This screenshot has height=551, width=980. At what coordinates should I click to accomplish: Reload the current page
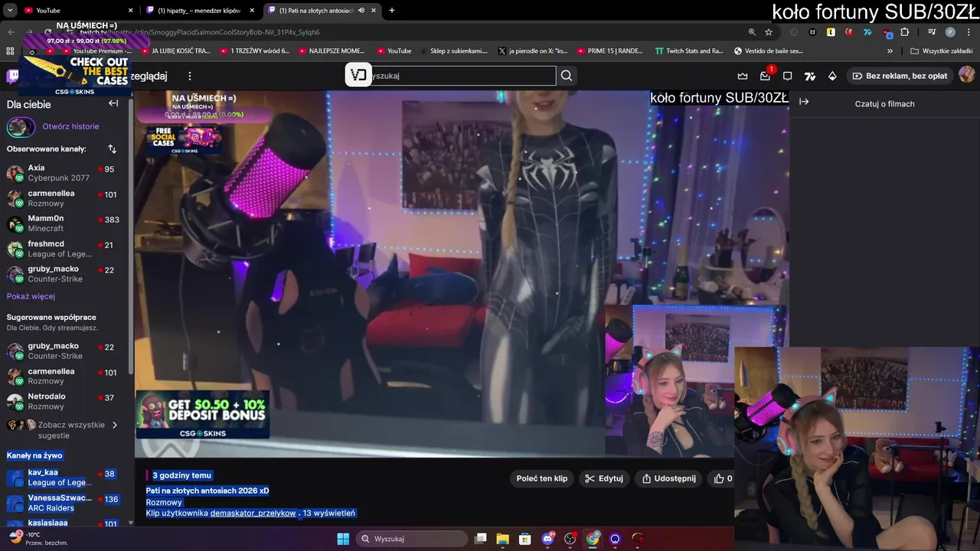pos(47,32)
